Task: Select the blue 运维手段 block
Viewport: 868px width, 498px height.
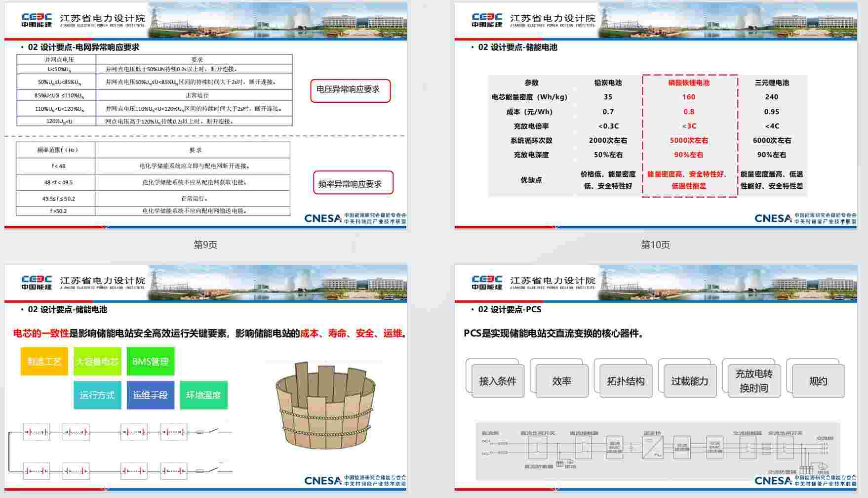Action: coord(150,395)
